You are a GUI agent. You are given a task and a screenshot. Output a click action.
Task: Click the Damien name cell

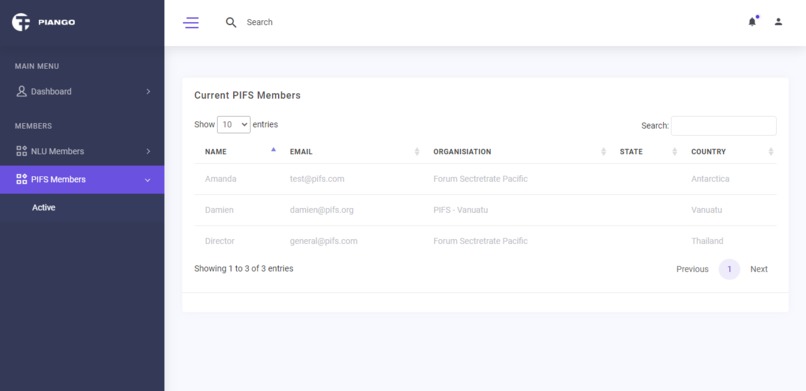219,210
